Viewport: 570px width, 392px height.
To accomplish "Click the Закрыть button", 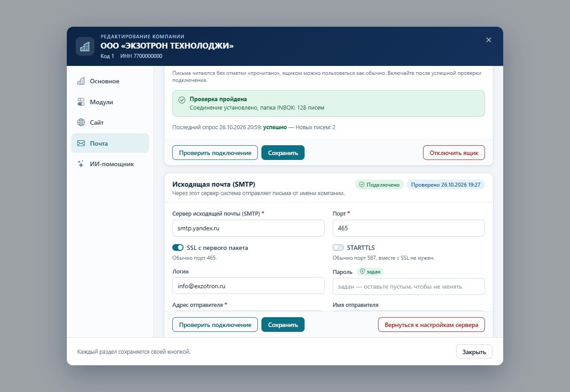I will tap(474, 352).
